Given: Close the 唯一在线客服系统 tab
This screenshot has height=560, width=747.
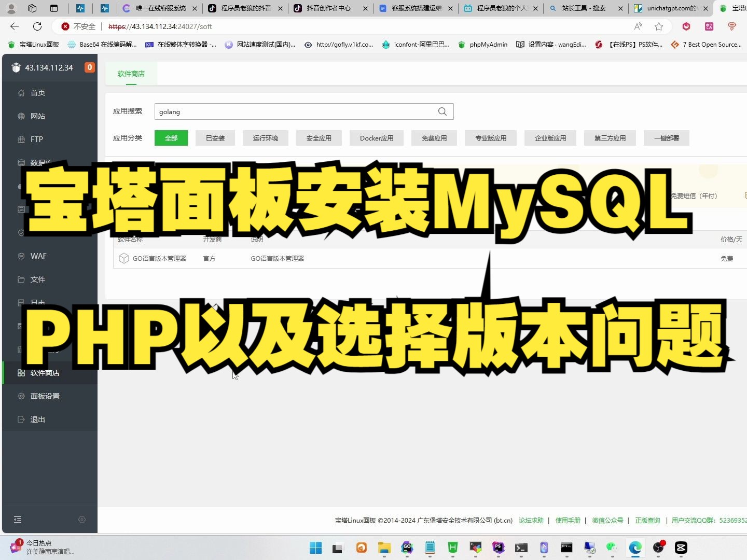Looking at the screenshot, I should coord(195,8).
